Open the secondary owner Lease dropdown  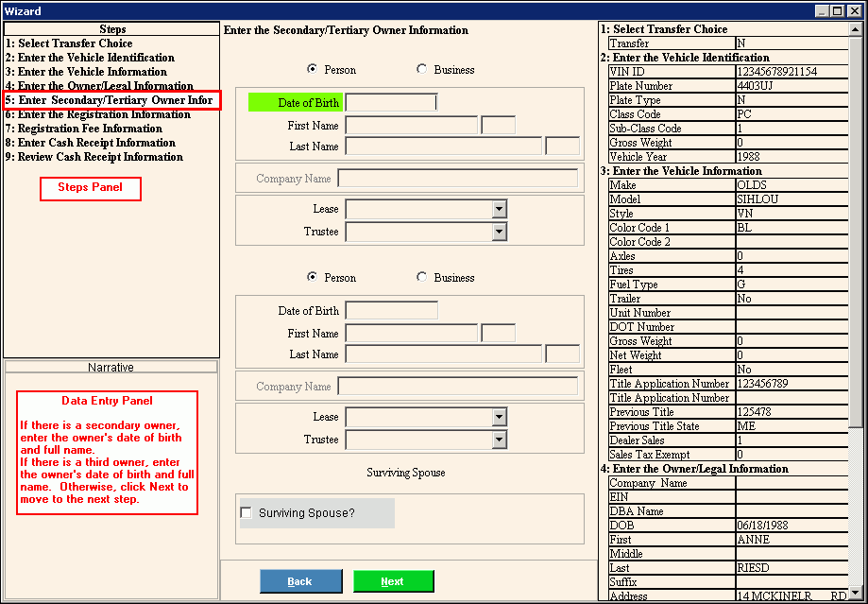tap(499, 210)
